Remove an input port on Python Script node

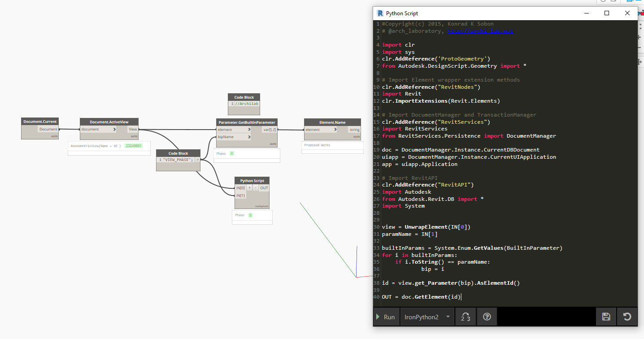click(x=256, y=188)
